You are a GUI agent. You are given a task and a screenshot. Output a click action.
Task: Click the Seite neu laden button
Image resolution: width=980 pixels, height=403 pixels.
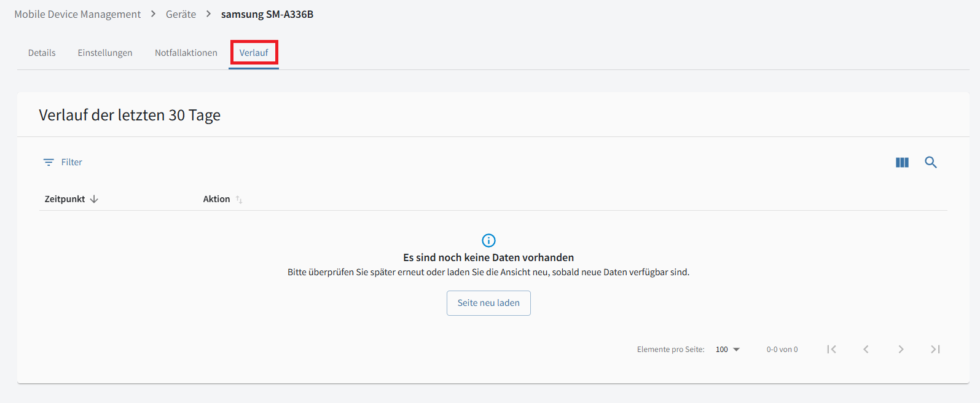488,303
